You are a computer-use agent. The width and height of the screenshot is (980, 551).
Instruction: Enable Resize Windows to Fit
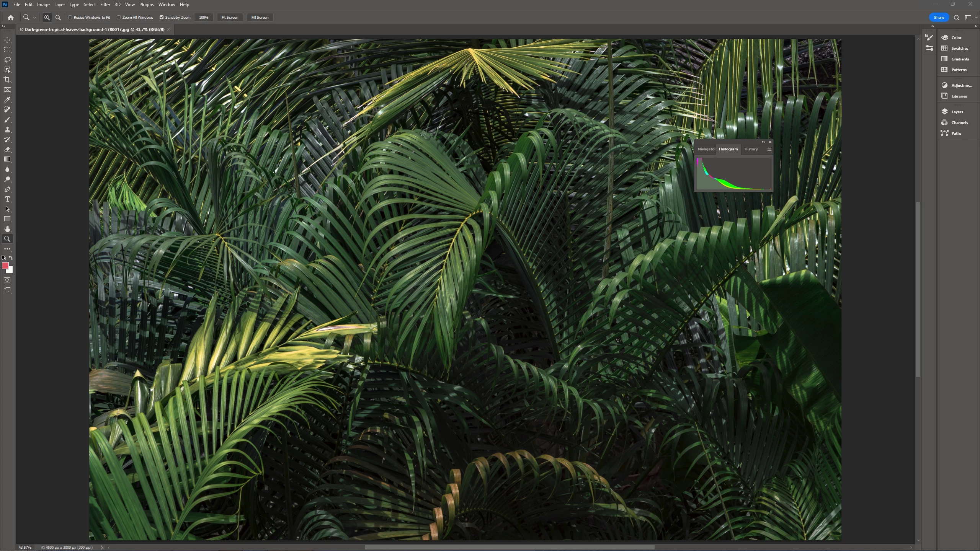(70, 17)
